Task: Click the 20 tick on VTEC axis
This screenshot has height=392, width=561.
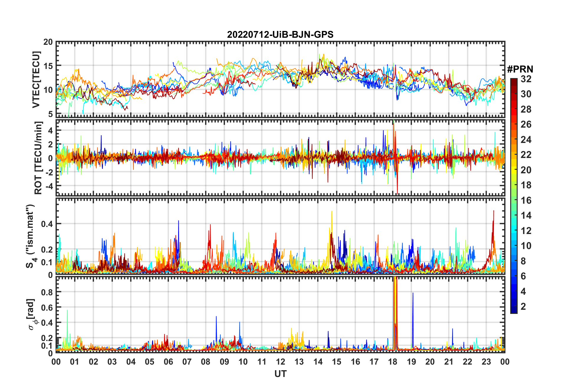Action: (x=48, y=42)
